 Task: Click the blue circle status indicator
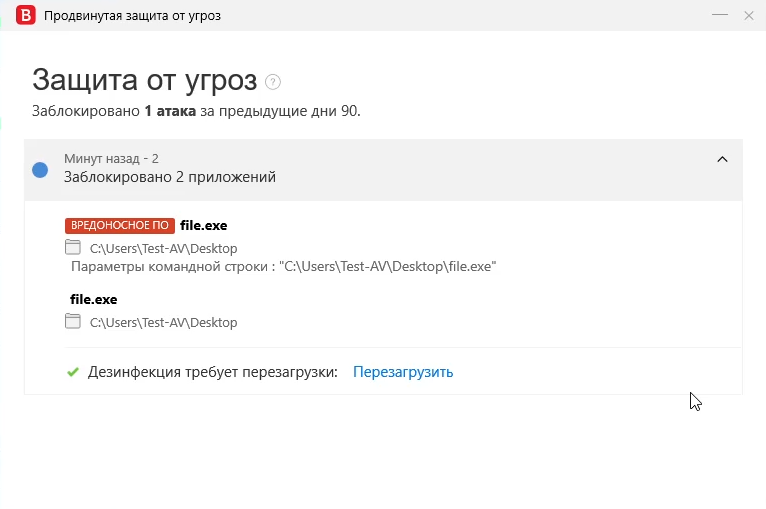tap(40, 170)
